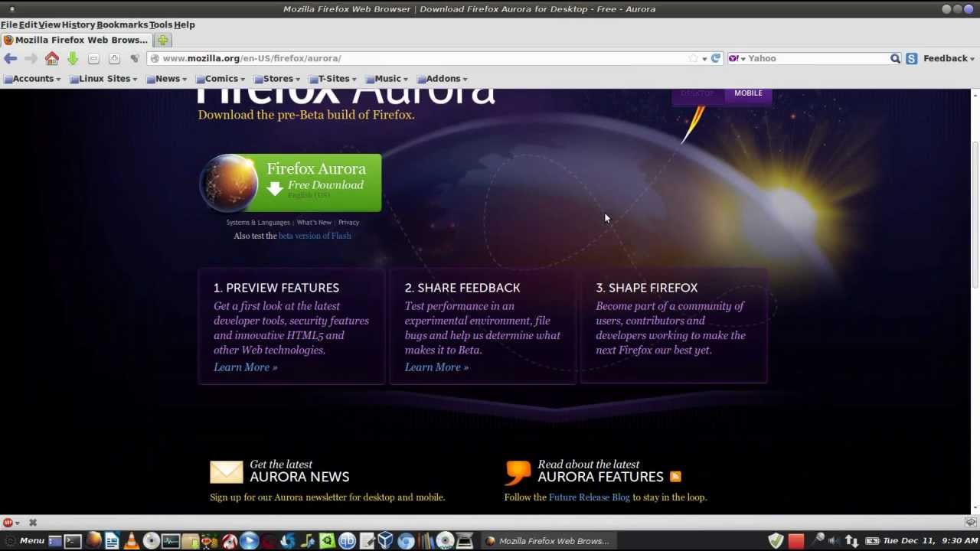
Task: Expand the Linux Sites bookmarks folder
Action: [103, 79]
